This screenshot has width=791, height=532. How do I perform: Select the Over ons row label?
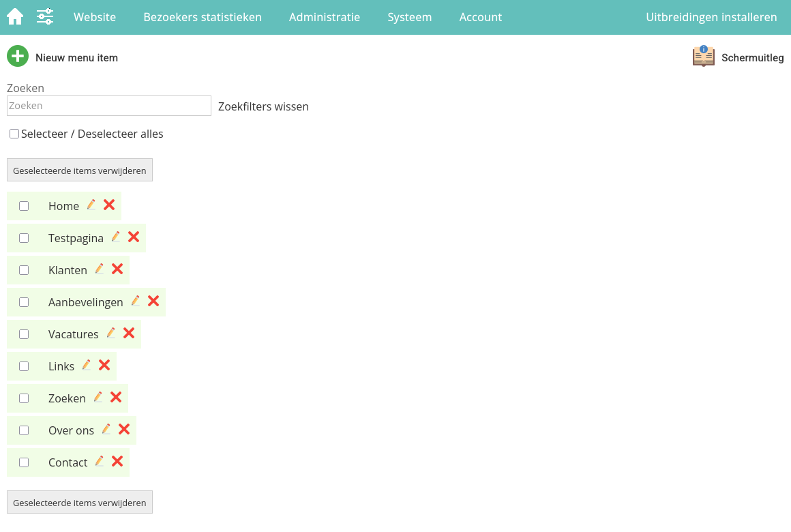(x=71, y=430)
